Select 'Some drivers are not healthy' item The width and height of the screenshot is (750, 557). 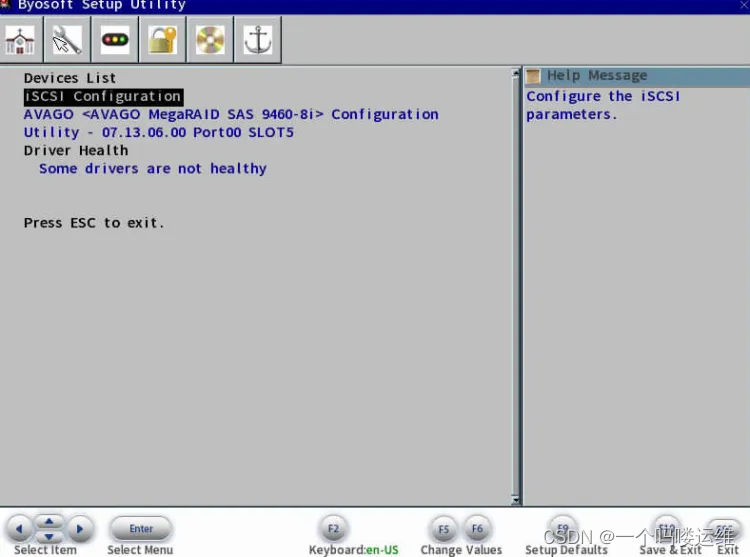click(153, 169)
